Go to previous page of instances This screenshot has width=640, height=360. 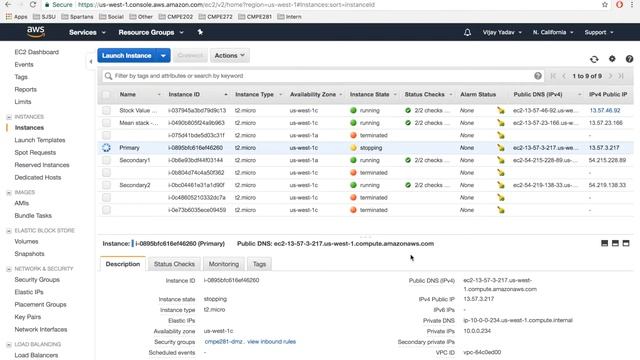[564, 76]
